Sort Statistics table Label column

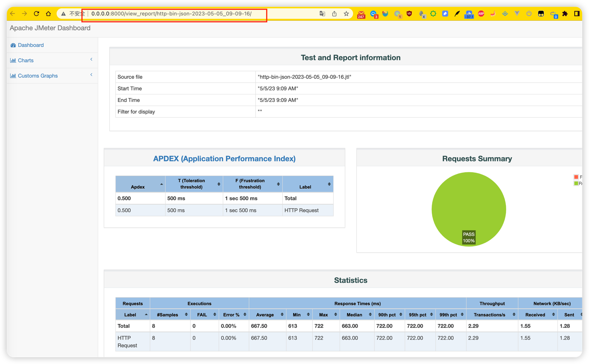point(133,315)
